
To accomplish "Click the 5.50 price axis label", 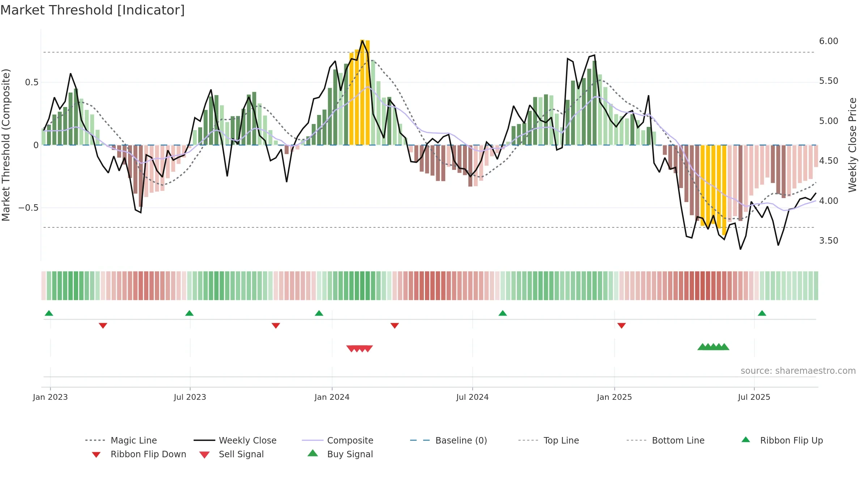I will tap(829, 81).
